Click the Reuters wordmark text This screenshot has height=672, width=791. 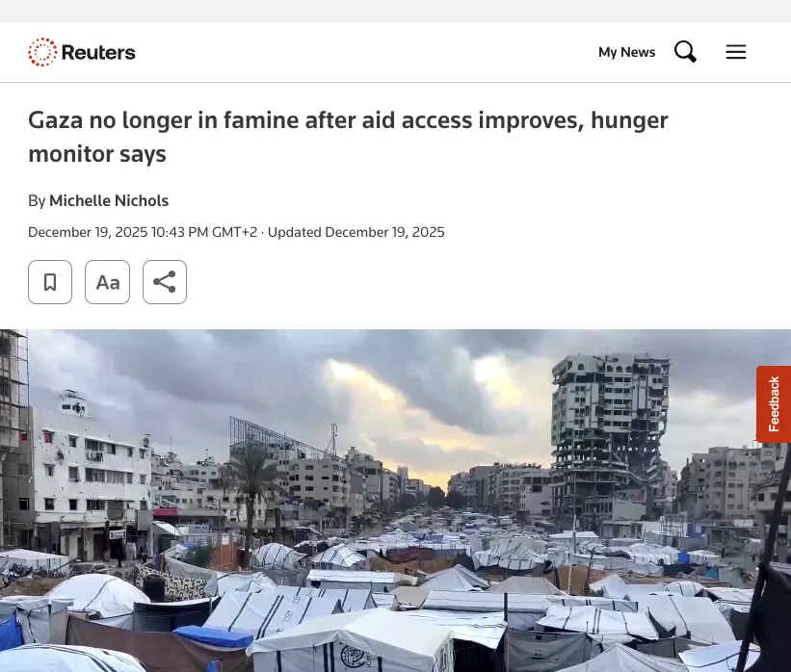pos(98,52)
